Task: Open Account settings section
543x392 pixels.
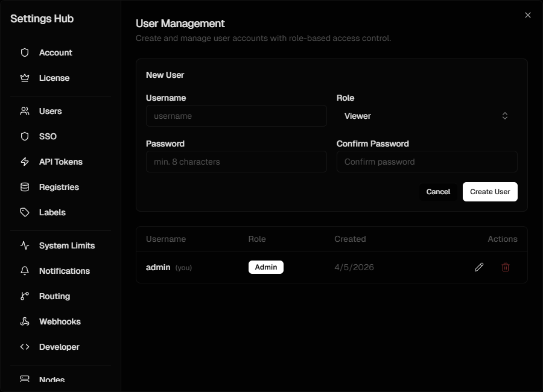Action: tap(60, 52)
